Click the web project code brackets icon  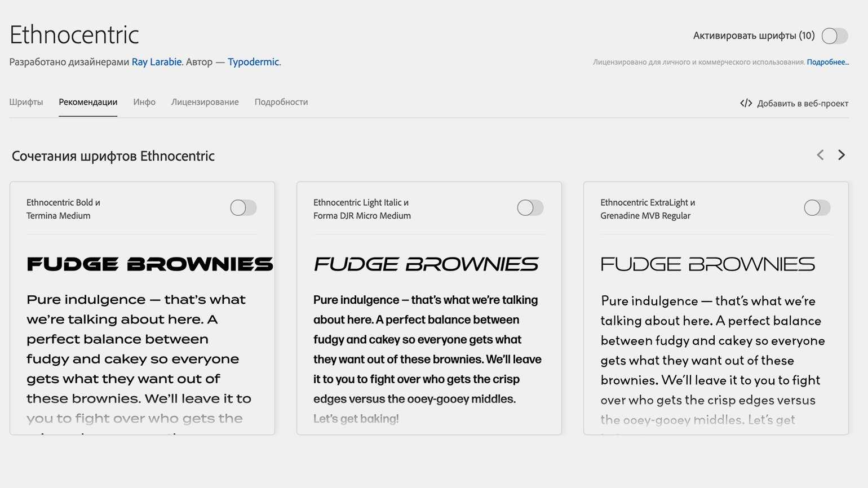[x=746, y=103]
